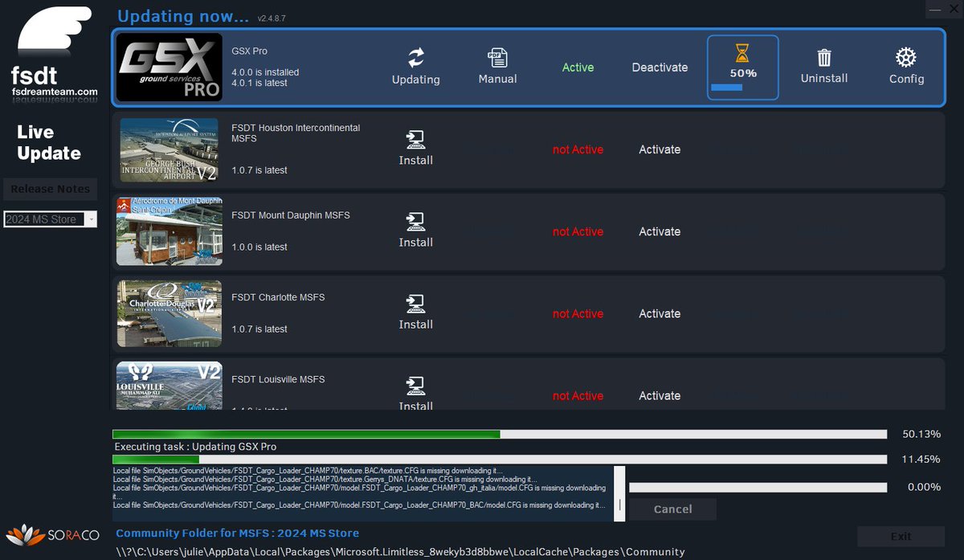Screen dimensions: 964x560
Task: Click the fsdreamteam.com link text
Action: click(x=55, y=92)
